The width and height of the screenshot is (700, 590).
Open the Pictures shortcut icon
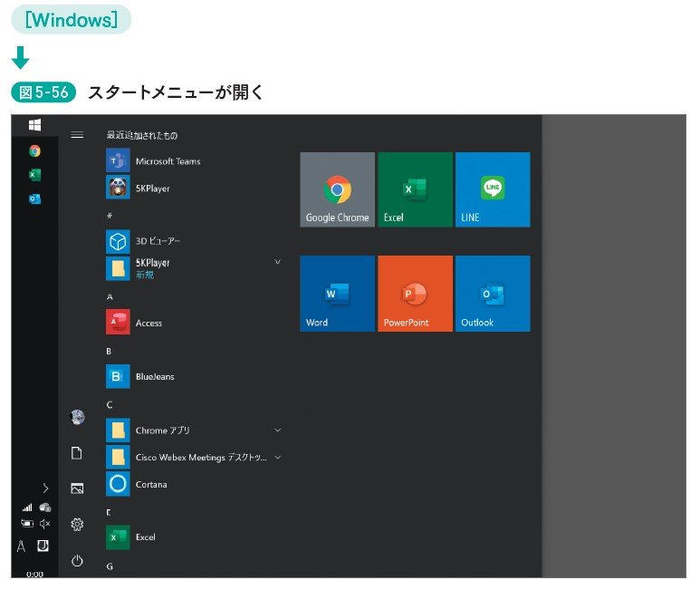tap(77, 488)
